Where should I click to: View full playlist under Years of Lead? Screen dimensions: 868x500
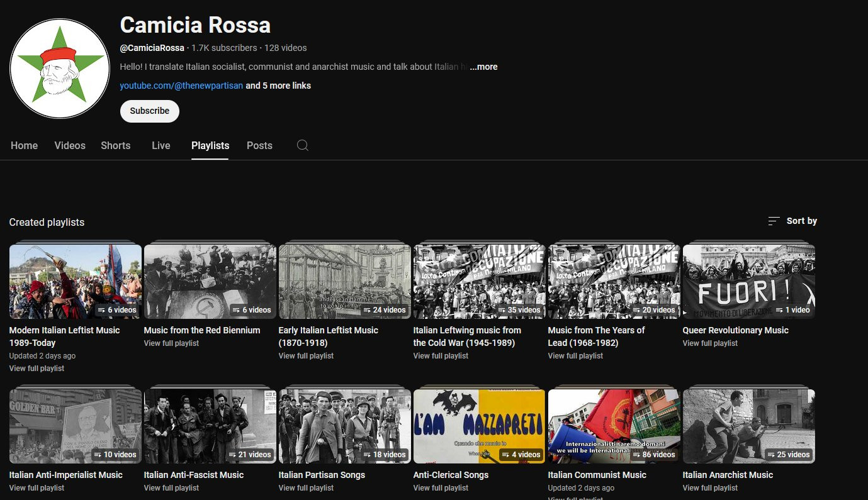coord(576,356)
